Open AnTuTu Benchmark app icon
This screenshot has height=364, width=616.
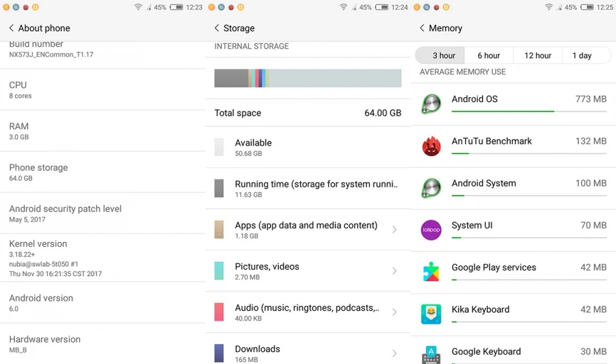431,146
